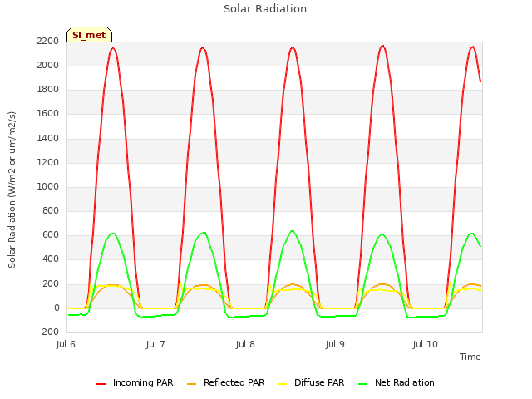532x399 pixels.
Task: Toggle the Incoming PAR legend entry
Action: [x=135, y=382]
